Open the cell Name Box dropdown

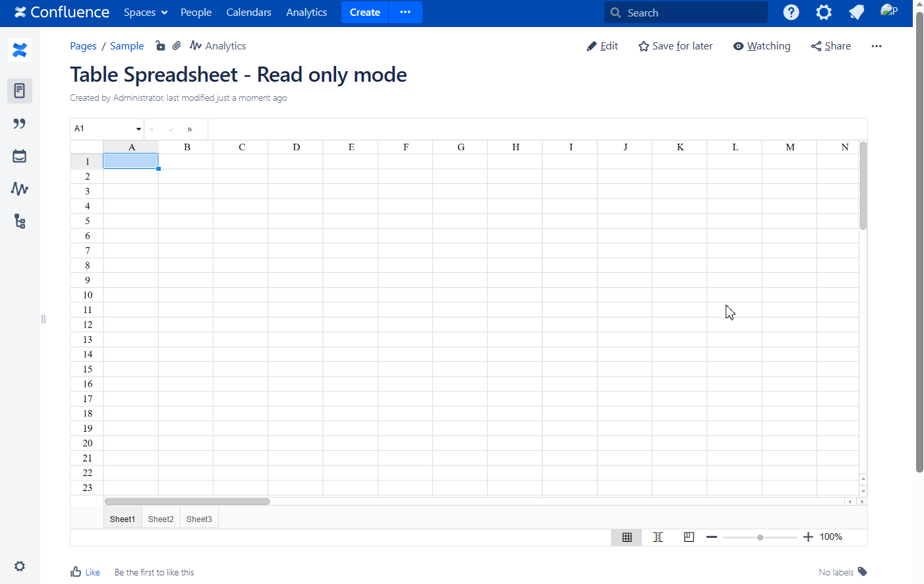tap(138, 129)
